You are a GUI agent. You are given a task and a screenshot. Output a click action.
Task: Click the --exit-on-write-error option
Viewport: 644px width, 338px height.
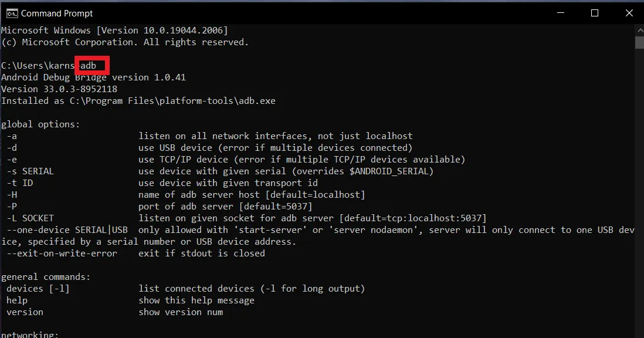[62, 253]
